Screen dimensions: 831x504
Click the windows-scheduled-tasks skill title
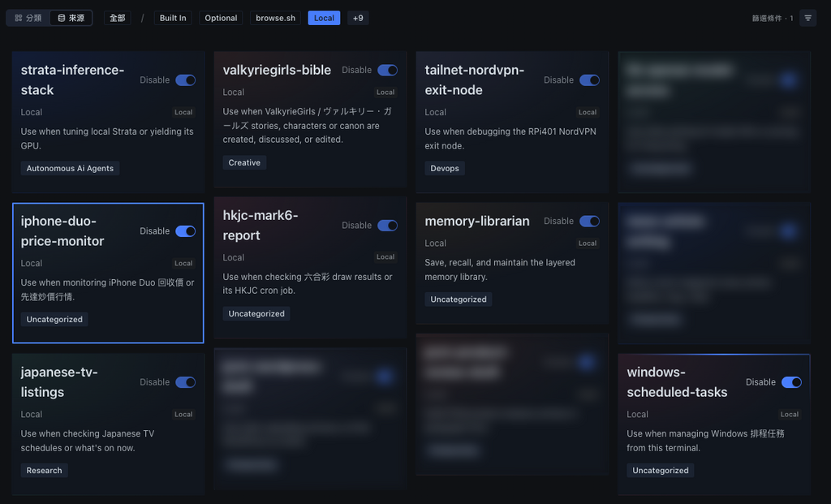(x=678, y=382)
